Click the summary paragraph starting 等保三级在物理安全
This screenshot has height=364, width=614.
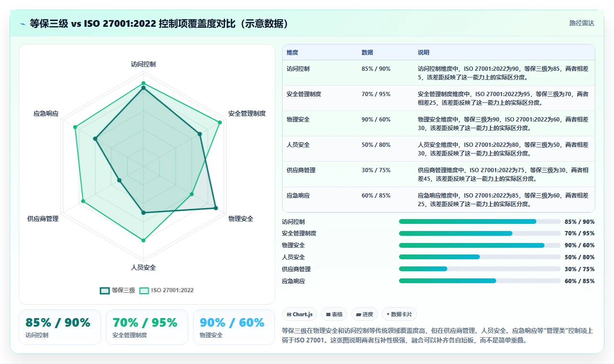click(x=438, y=335)
